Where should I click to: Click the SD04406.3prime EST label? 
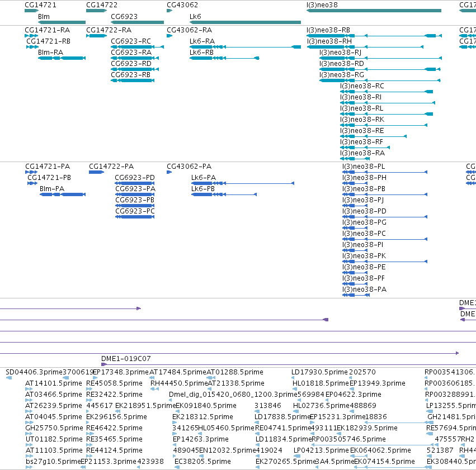point(34,372)
